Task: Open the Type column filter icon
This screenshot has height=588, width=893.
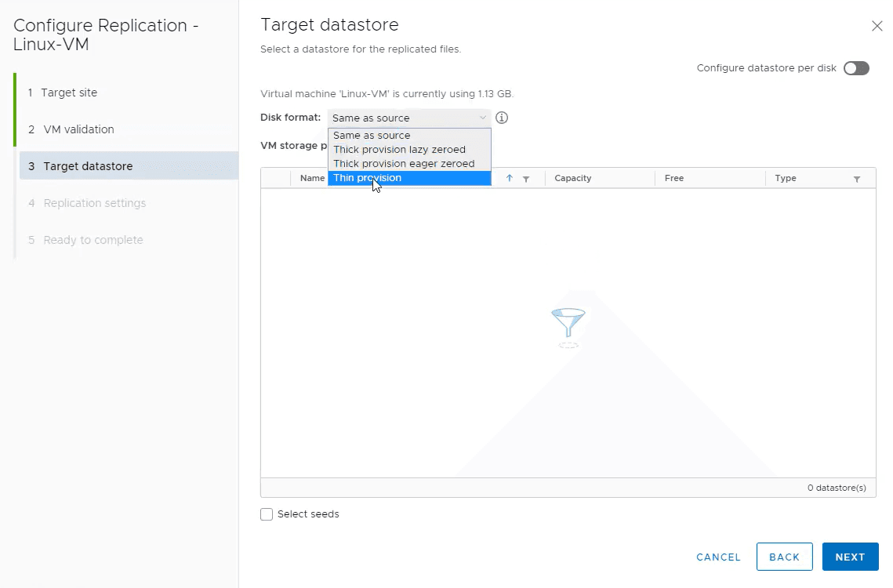Action: pos(857,179)
